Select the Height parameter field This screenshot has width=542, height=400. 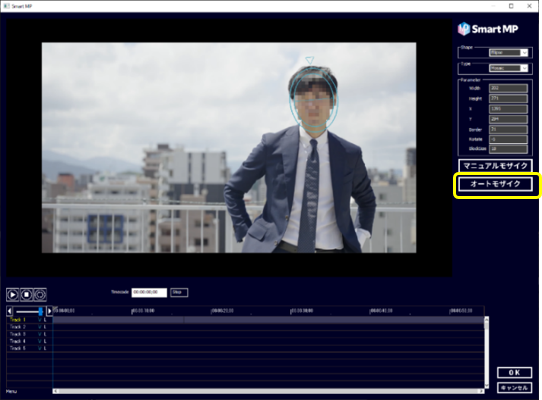(x=508, y=99)
